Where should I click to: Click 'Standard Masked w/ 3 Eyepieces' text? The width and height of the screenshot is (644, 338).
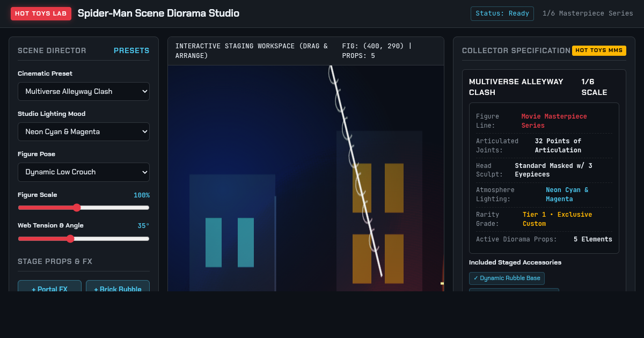tap(553, 170)
